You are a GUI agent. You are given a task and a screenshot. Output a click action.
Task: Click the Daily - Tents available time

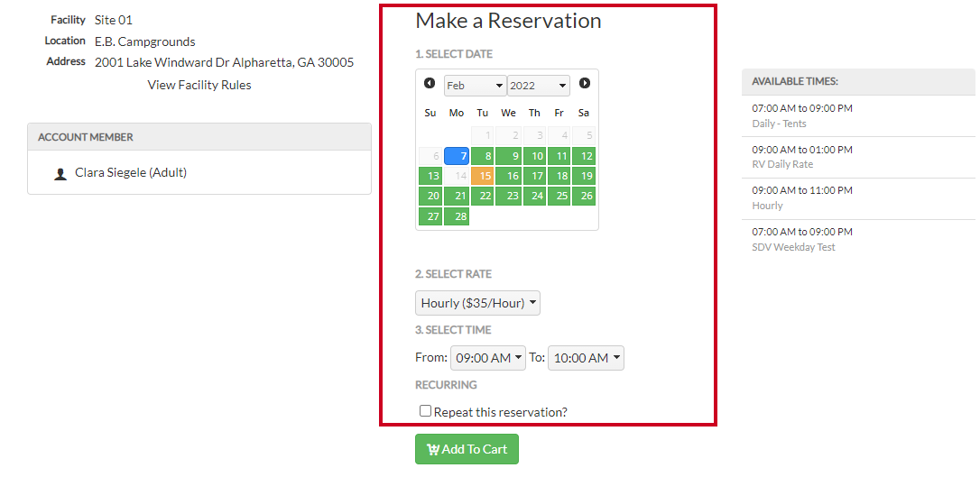[x=859, y=116]
